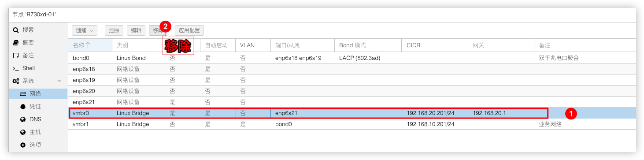Click the 应用配置 apply configuration button
Screen dimensions: 644x160
189,30
